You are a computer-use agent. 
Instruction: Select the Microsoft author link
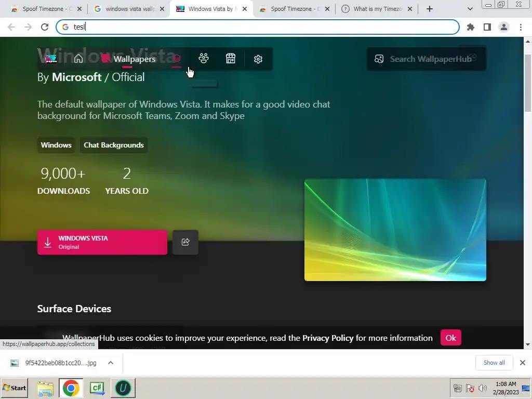[77, 77]
